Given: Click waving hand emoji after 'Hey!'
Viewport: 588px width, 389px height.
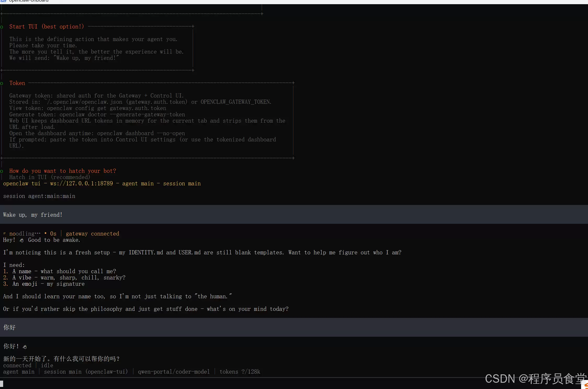Looking at the screenshot, I should click(x=22, y=240).
